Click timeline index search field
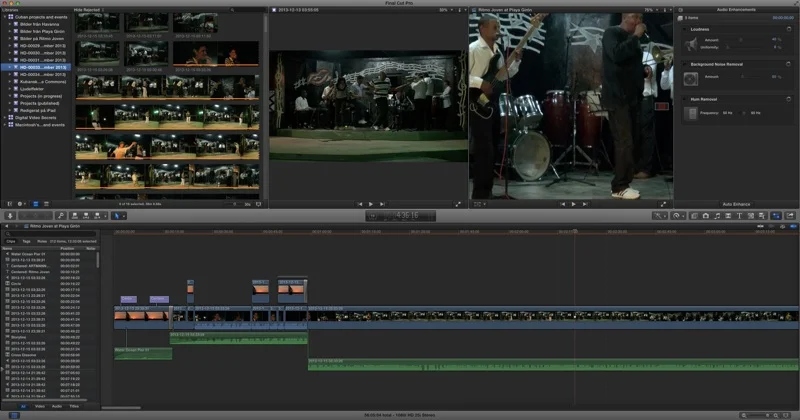This screenshot has height=420, width=800. point(51,234)
